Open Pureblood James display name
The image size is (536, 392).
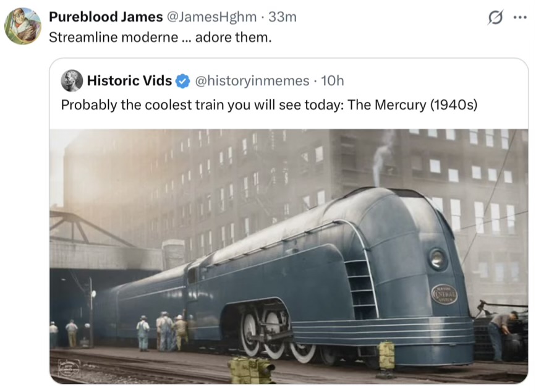click(106, 17)
